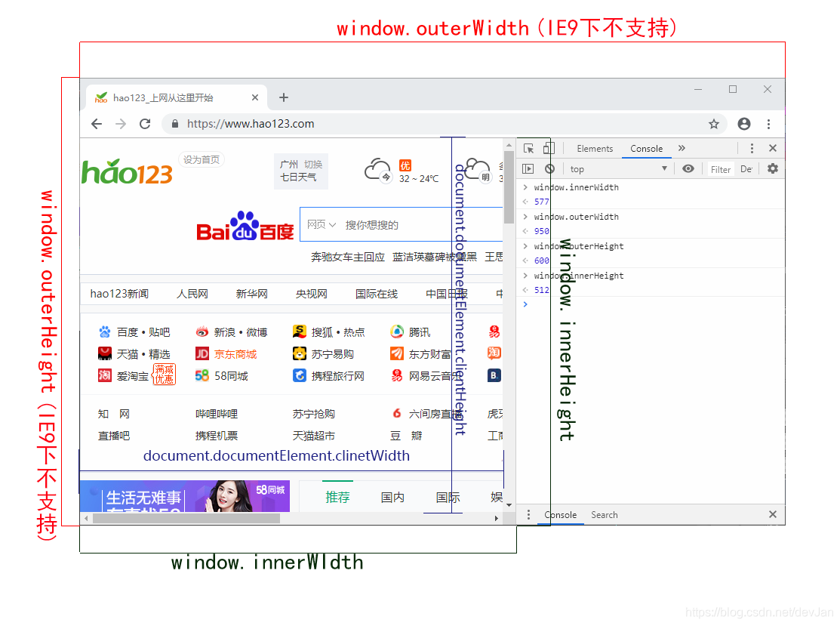This screenshot has width=840, height=626.
Task: Click the 58同城 banner advertisement
Action: 185,496
